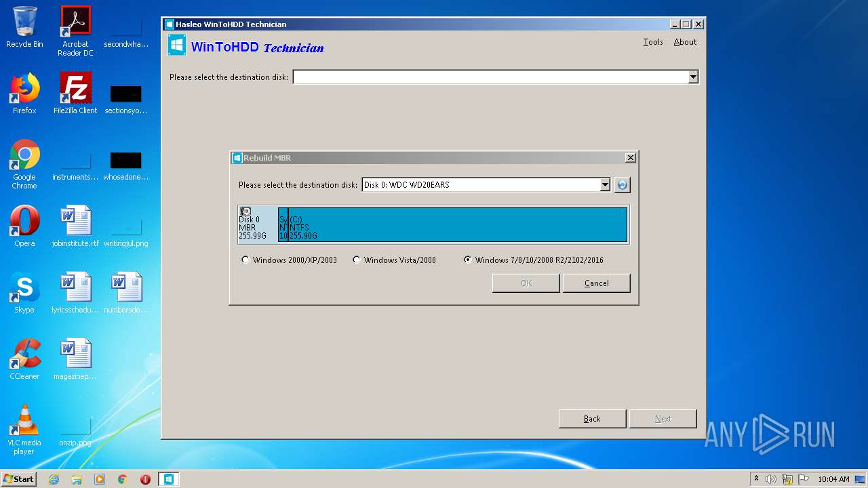Open Acrobat Reader DC shortcut
The width and height of the screenshot is (868, 488).
75,31
